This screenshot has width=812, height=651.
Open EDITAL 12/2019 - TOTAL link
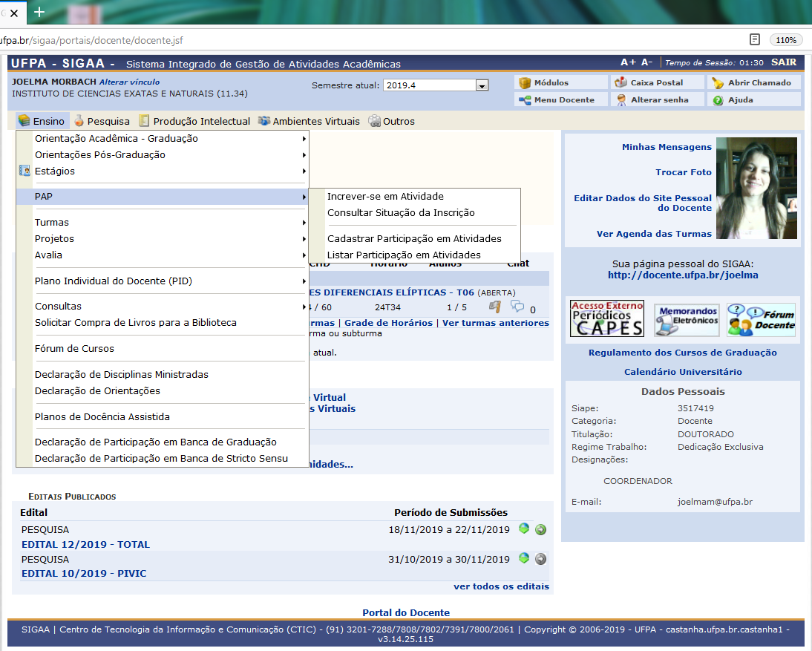(85, 544)
